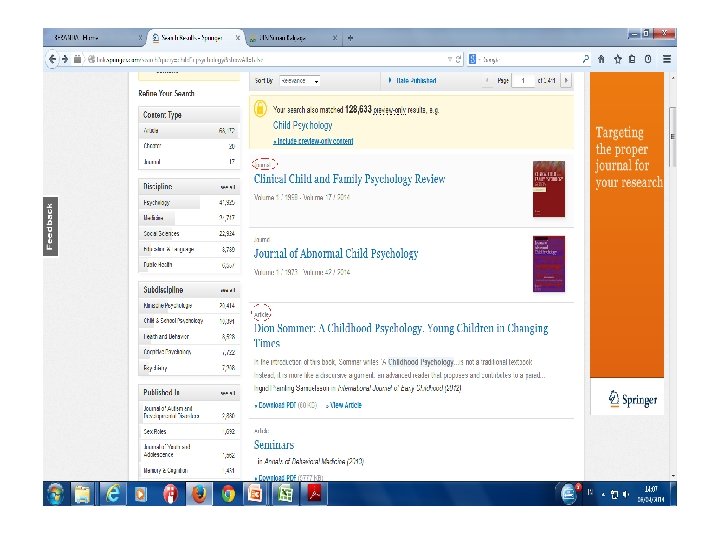720x540 pixels.
Task: Click the Firefox back arrow button
Action: click(52, 59)
